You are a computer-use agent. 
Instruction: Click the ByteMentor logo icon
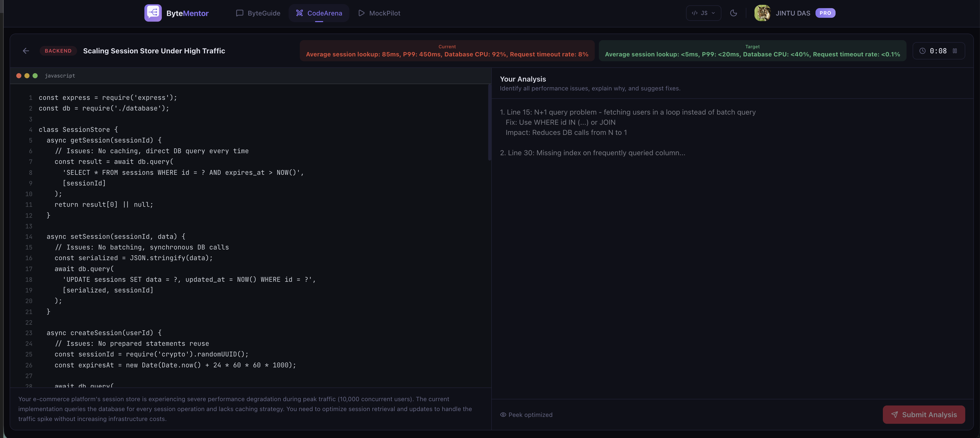click(x=153, y=12)
